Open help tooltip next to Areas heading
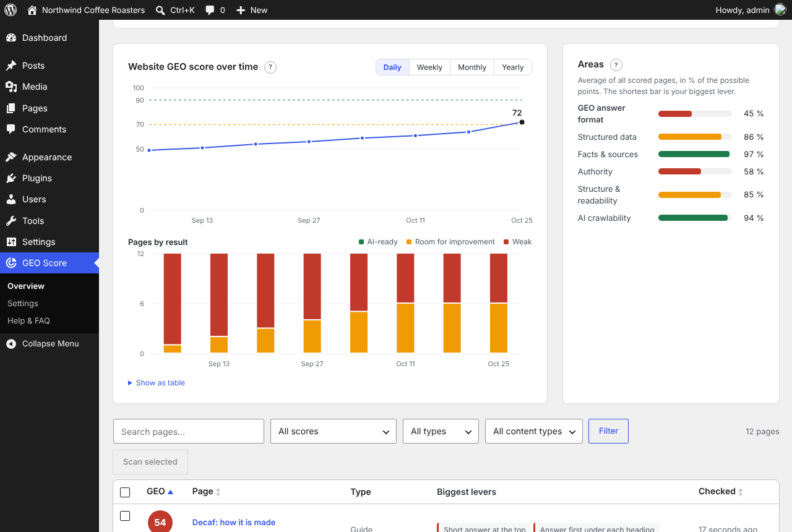This screenshot has height=532, width=792. click(x=616, y=65)
